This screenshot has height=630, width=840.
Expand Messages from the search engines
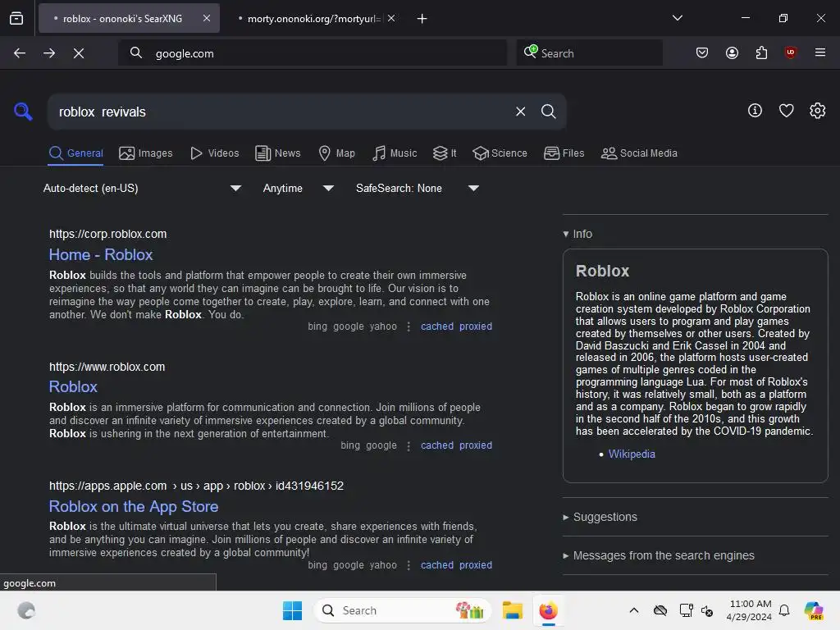[659, 555]
